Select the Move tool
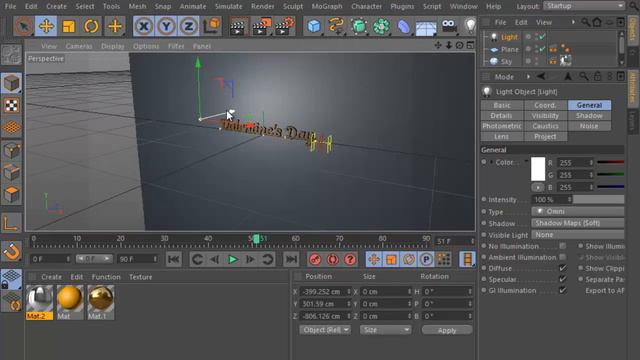This screenshot has width=640, height=360. [46, 26]
